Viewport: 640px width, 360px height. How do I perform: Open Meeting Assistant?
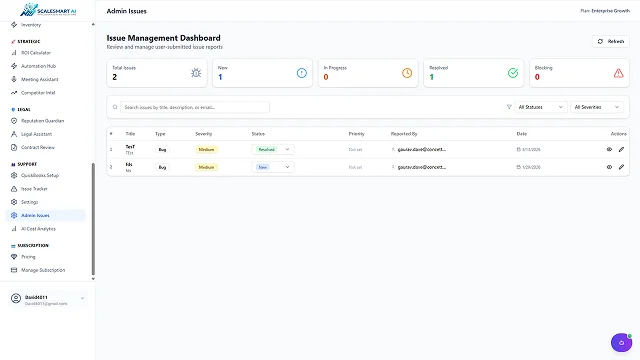40,80
